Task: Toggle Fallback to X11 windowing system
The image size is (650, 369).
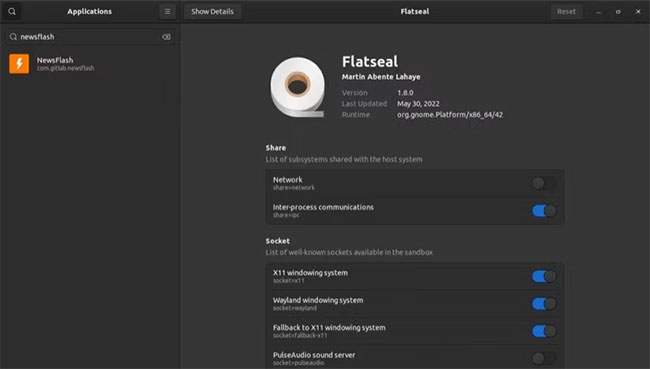Action: [544, 331]
